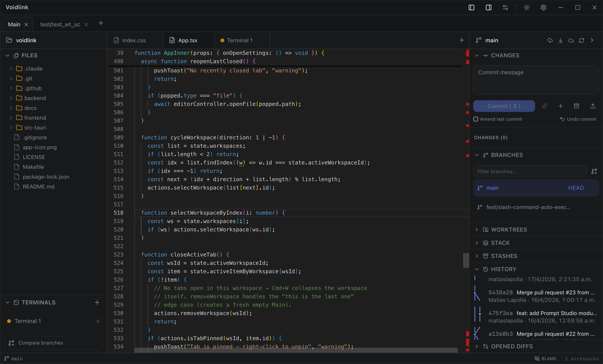Expand the STASHES section

coord(477,256)
